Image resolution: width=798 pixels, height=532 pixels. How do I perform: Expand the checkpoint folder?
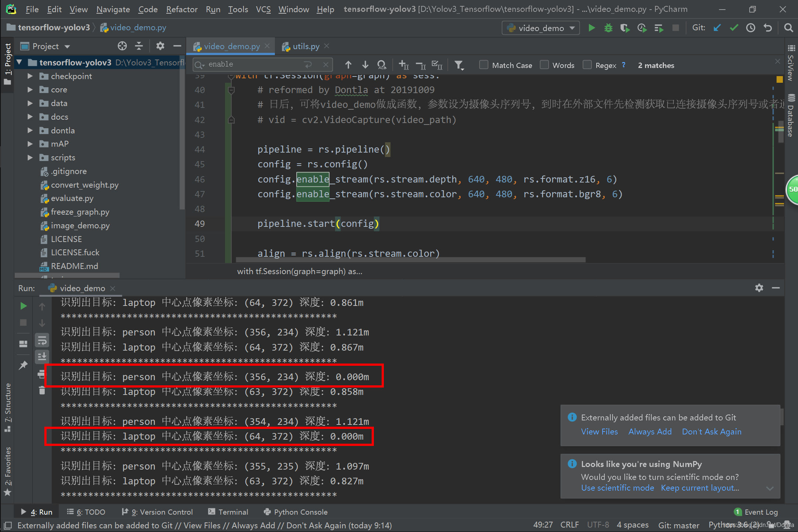click(x=30, y=76)
